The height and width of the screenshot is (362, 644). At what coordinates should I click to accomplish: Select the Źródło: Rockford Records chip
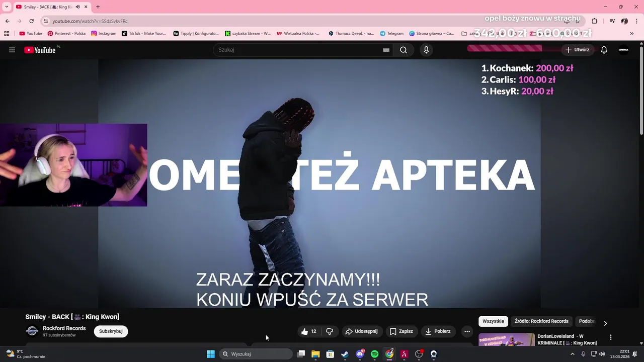tap(541, 321)
